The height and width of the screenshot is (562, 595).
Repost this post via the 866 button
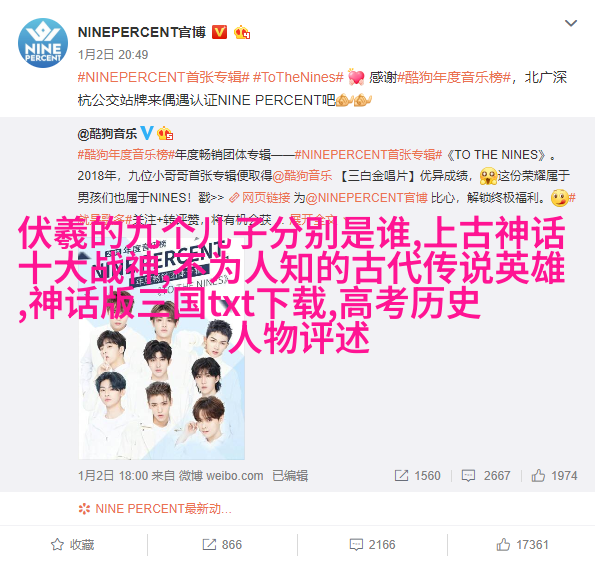click(x=222, y=545)
